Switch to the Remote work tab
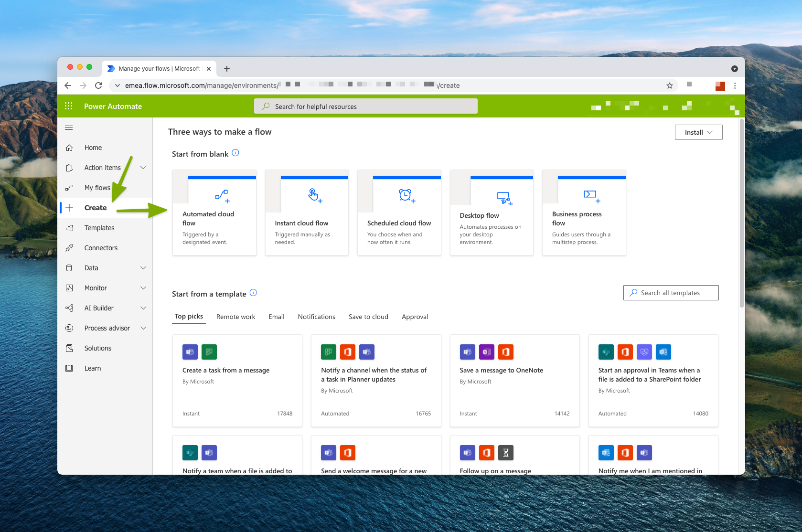 click(235, 317)
